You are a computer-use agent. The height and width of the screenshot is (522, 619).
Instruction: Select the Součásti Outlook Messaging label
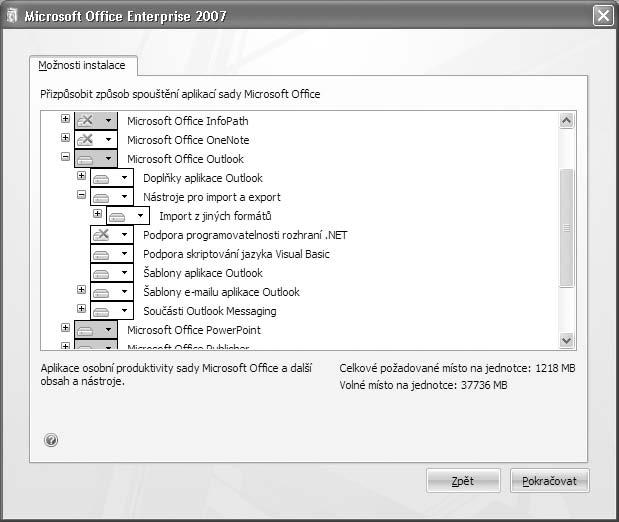(210, 311)
